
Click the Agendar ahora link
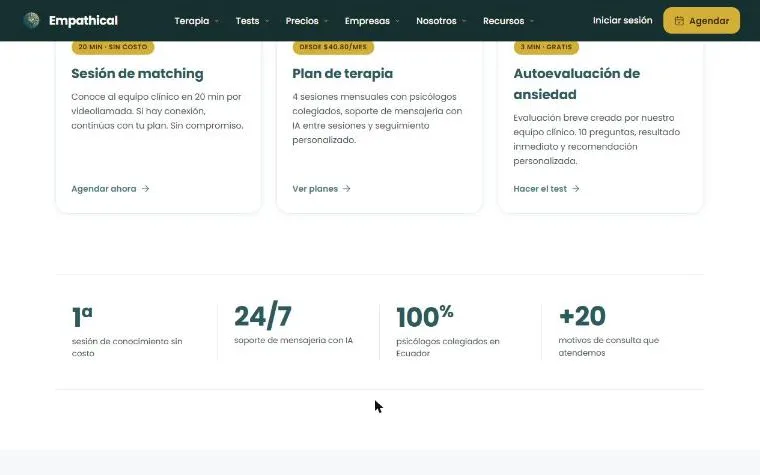tap(110, 189)
